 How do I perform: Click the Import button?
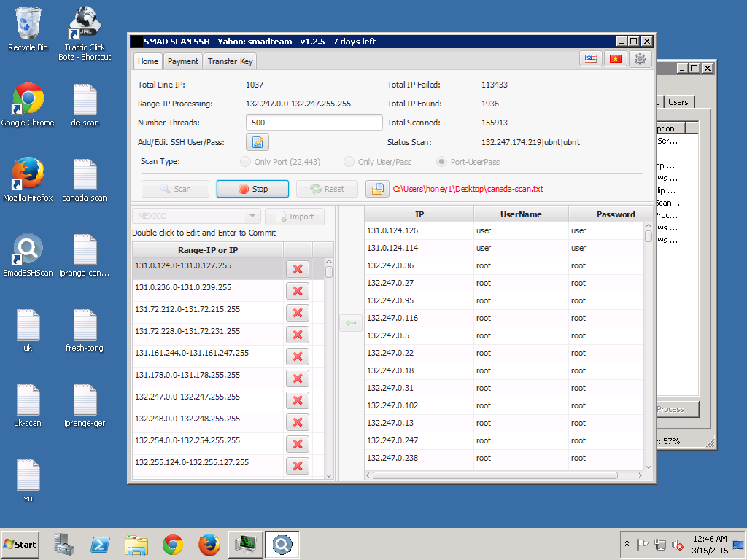point(295,217)
